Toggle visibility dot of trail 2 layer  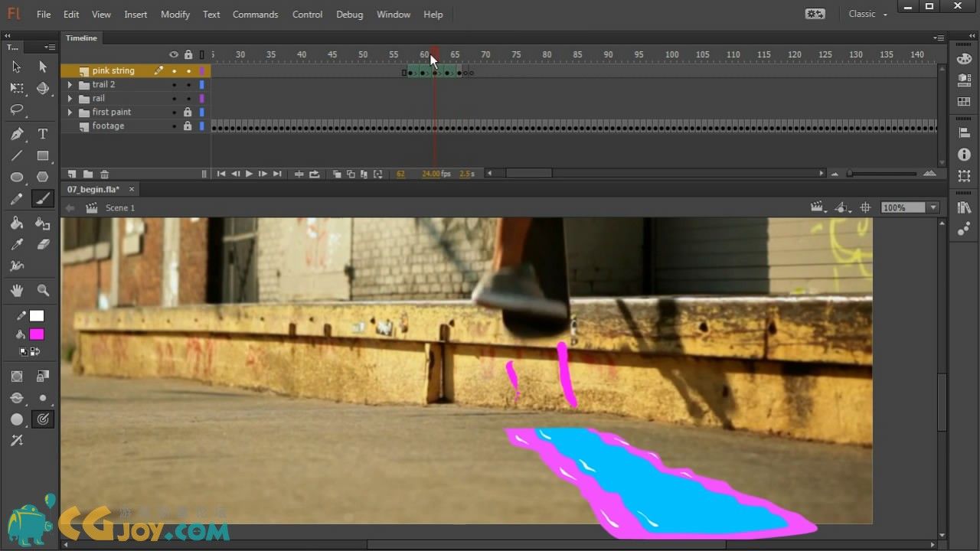pyautogui.click(x=174, y=85)
